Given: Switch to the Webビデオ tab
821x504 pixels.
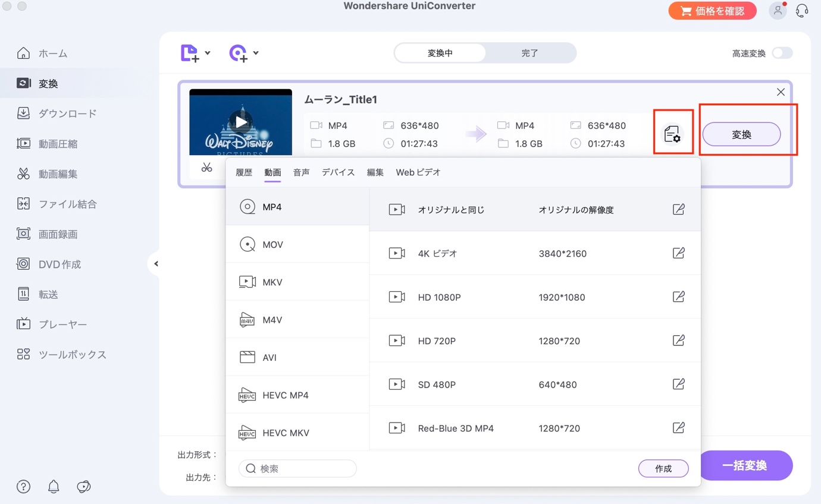Looking at the screenshot, I should click(418, 172).
